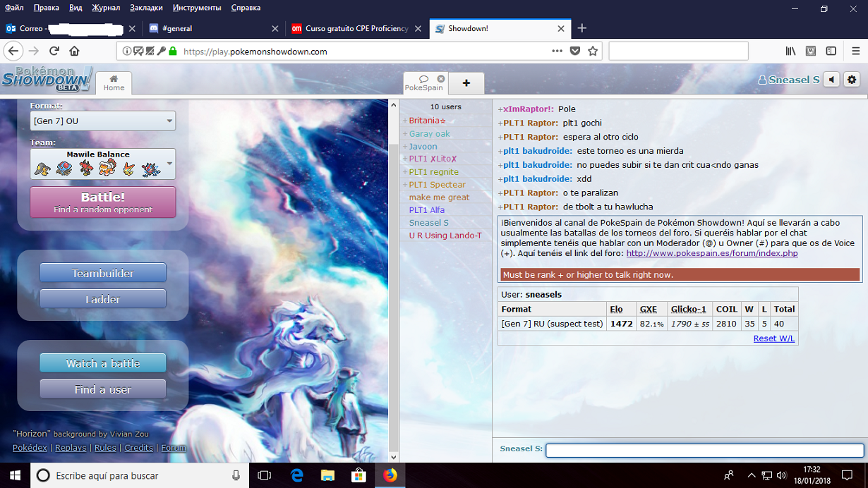Open the pokespain.es forum link
The height and width of the screenshot is (488, 868).
[712, 253]
